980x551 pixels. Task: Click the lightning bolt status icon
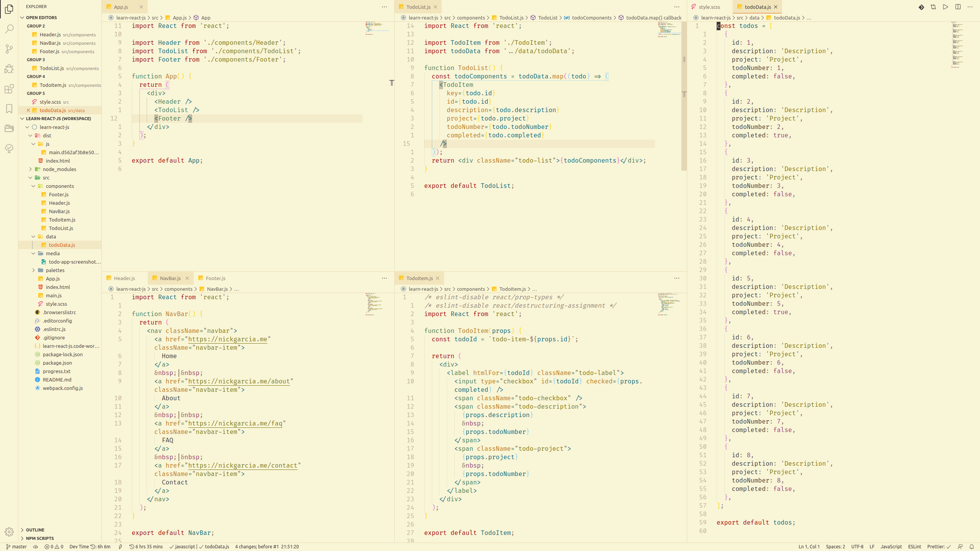point(120,547)
